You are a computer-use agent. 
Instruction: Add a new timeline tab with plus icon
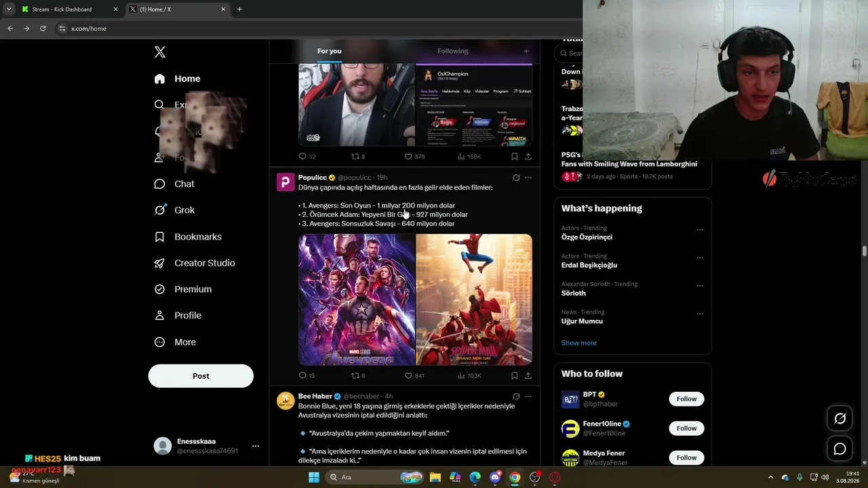click(526, 51)
